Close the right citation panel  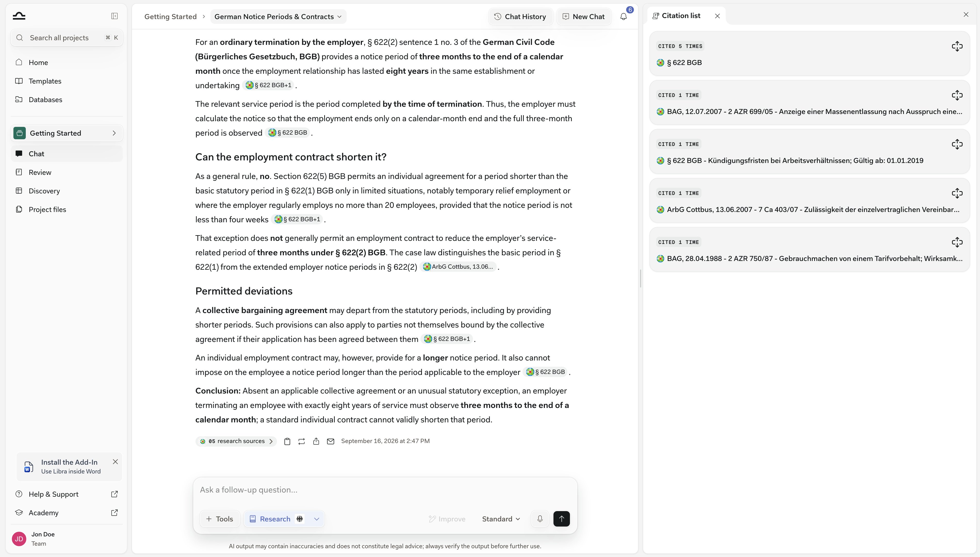(966, 14)
